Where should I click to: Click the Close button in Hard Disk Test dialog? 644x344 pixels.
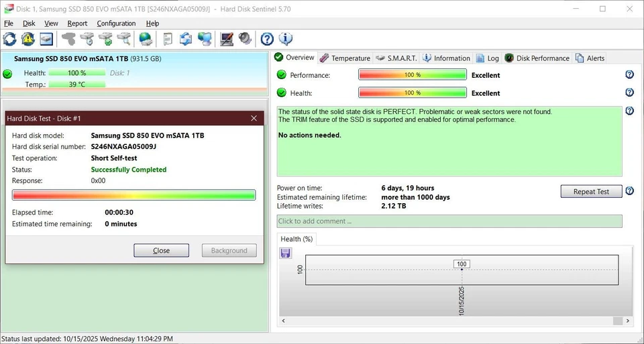pos(162,250)
